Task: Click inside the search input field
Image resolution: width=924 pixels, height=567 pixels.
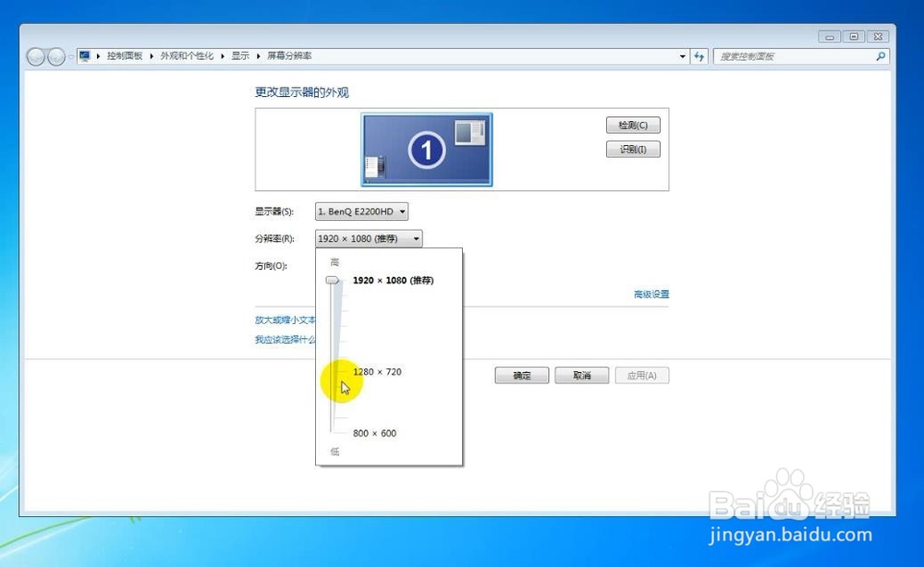Action: point(795,56)
